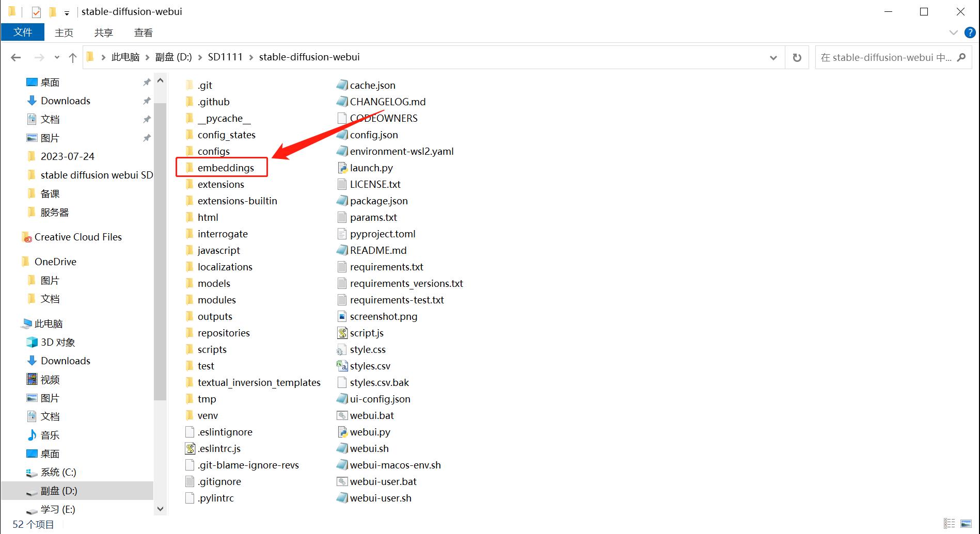This screenshot has height=534, width=980.
Task: Open 2023-07-24 folder in sidebar
Action: click(67, 156)
